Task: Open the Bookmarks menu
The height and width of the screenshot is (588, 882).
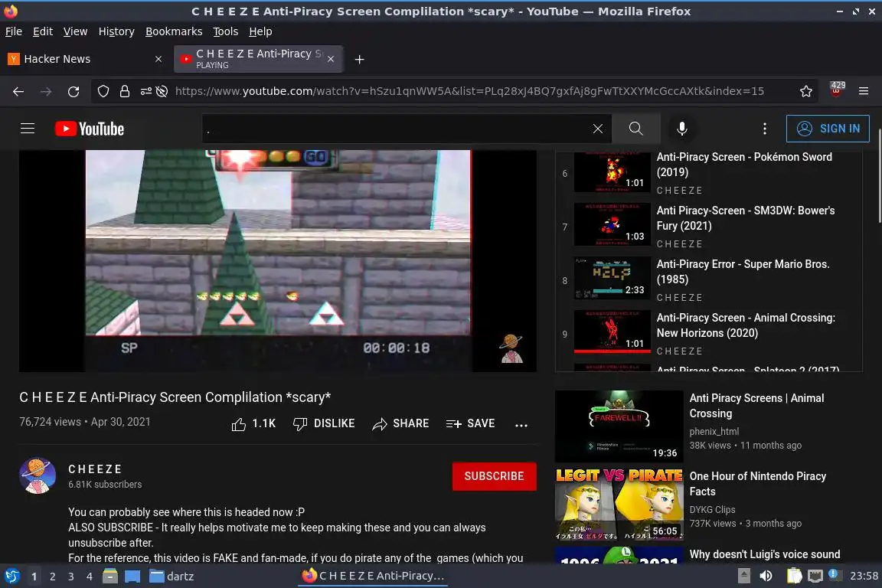Action: 174,31
